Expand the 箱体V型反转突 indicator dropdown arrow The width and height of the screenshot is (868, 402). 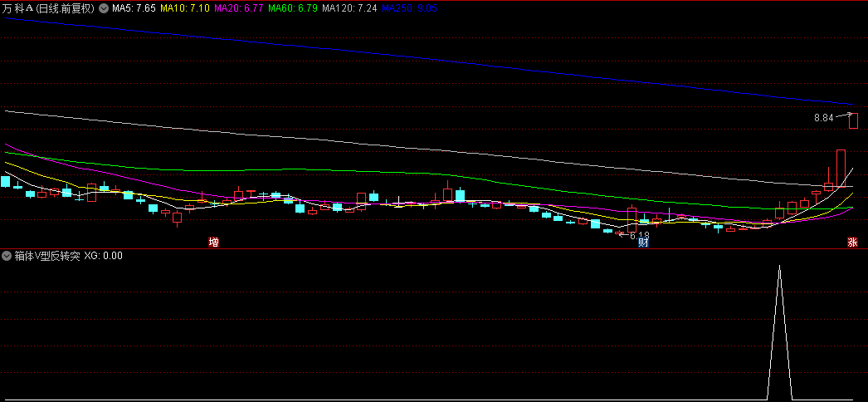(7, 256)
